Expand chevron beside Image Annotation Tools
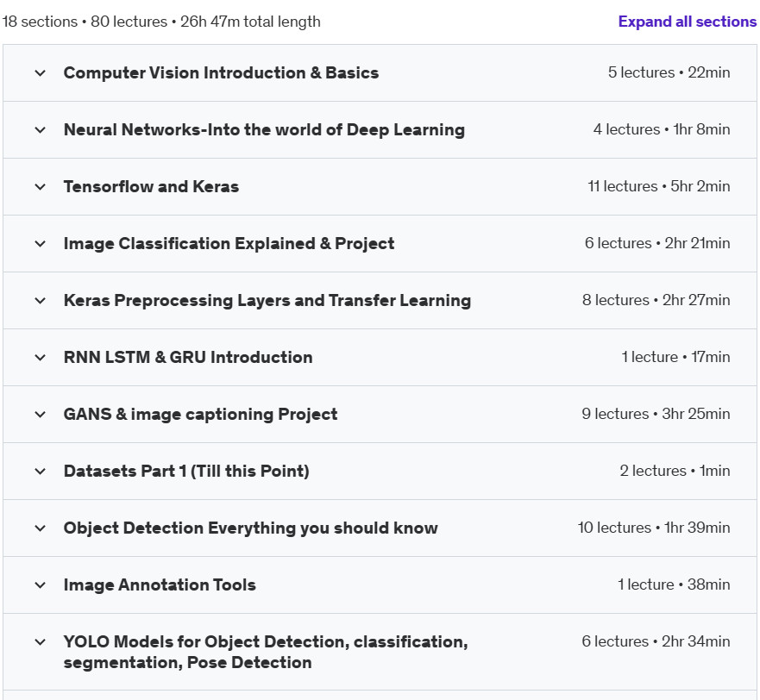760x700 pixels. click(41, 585)
